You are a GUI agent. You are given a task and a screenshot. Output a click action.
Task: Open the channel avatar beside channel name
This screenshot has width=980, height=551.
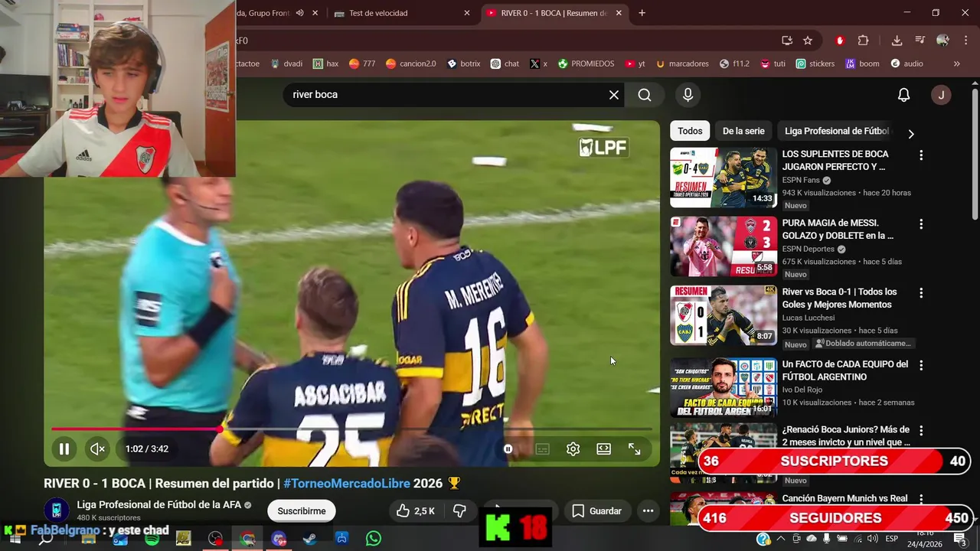(56, 510)
